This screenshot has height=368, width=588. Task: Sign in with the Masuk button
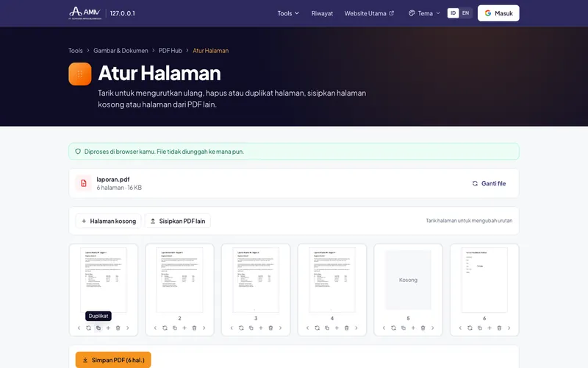tap(498, 13)
